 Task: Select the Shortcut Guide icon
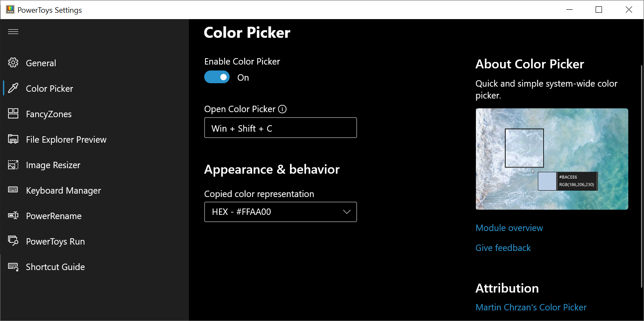pyautogui.click(x=13, y=267)
